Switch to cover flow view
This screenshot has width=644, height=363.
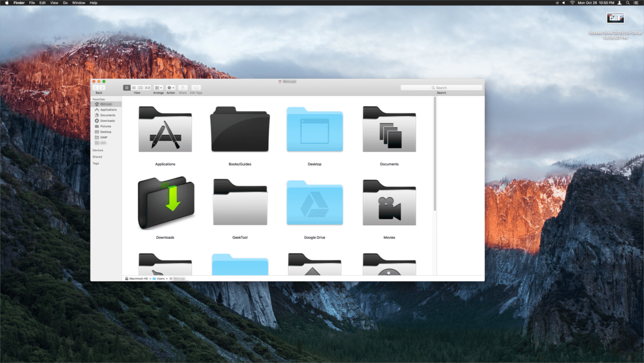tap(148, 88)
